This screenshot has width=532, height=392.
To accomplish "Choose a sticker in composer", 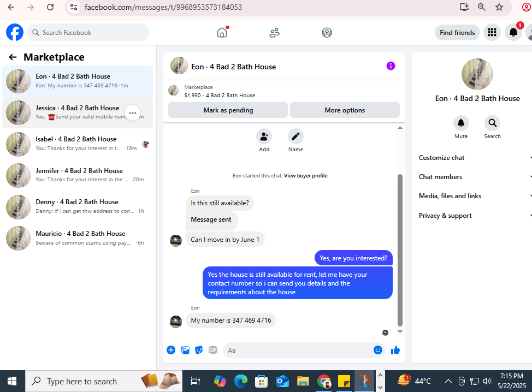I will [x=199, y=350].
